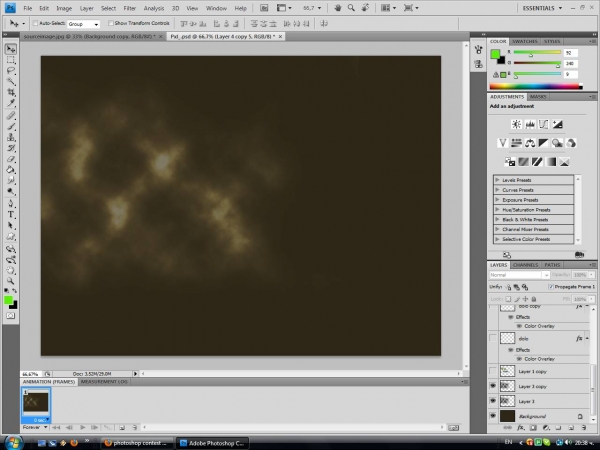The image size is (600, 450).
Task: Switch to the Firefox taskbar window
Action: (137, 443)
